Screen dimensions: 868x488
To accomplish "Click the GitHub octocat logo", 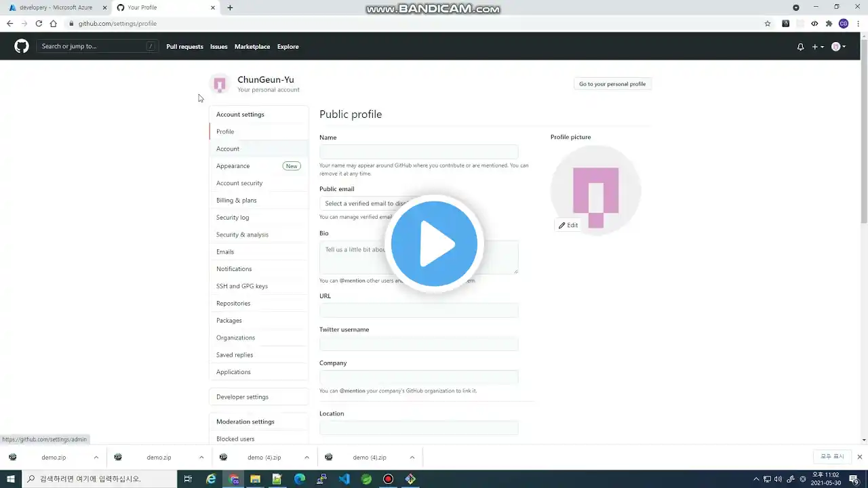I will [22, 46].
